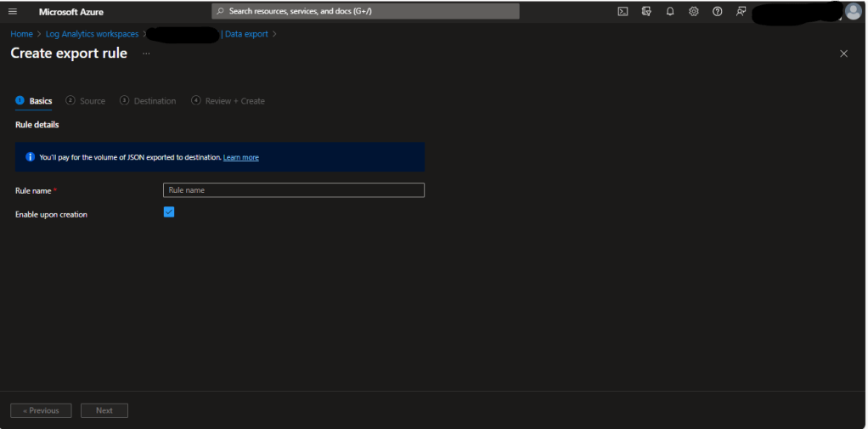The width and height of the screenshot is (868, 429).
Task: Navigate to Home in the breadcrumb
Action: click(21, 34)
